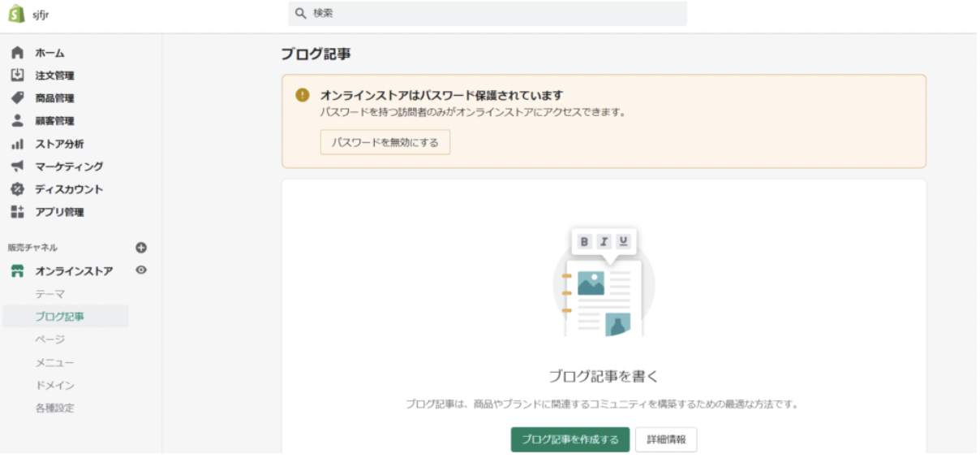Click ブログ記事を作成する green button

click(x=570, y=439)
